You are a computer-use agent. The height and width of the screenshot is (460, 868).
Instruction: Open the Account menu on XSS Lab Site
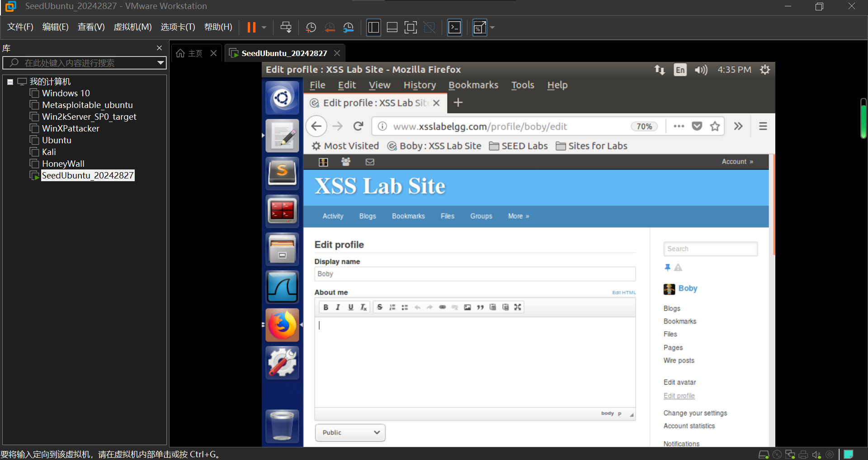(737, 162)
